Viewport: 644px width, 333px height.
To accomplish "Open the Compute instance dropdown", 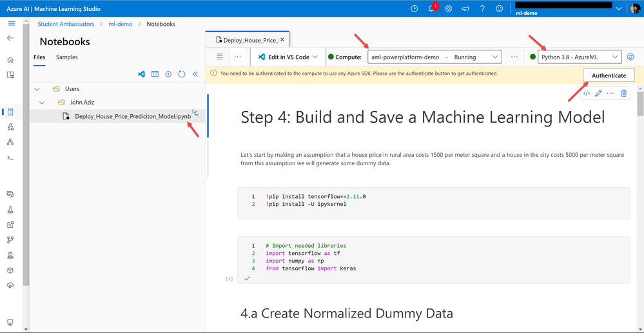I will [x=434, y=57].
